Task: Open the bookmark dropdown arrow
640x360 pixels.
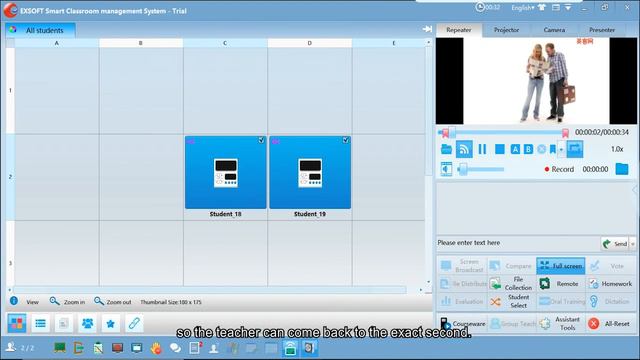Action: (562, 150)
